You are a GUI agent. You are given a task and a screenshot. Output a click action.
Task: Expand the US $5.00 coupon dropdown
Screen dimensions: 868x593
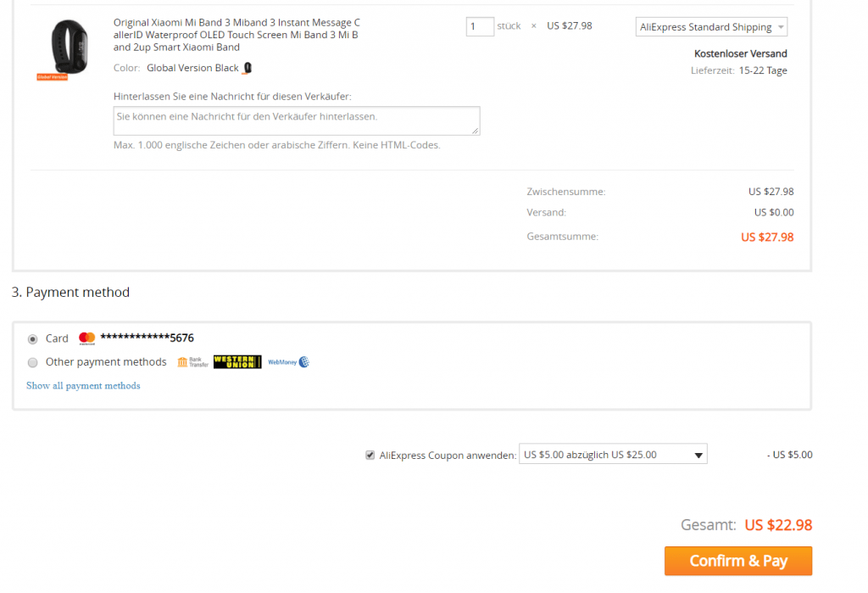613,455
